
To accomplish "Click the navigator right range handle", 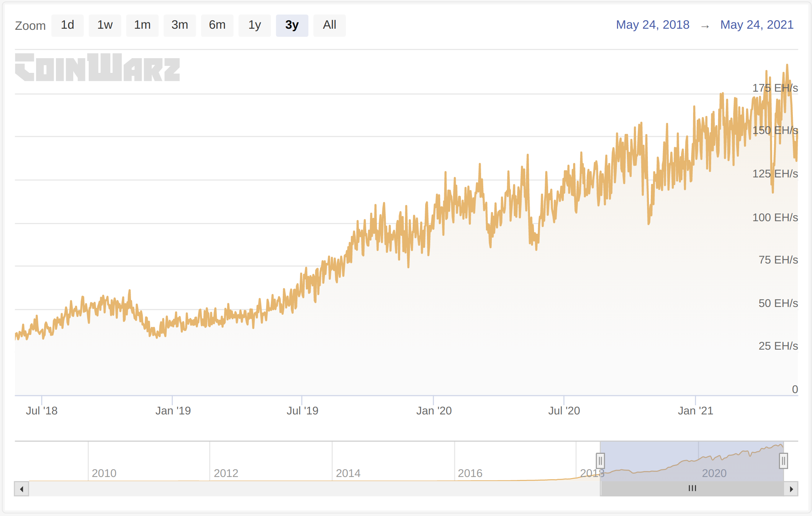I will tap(783, 460).
